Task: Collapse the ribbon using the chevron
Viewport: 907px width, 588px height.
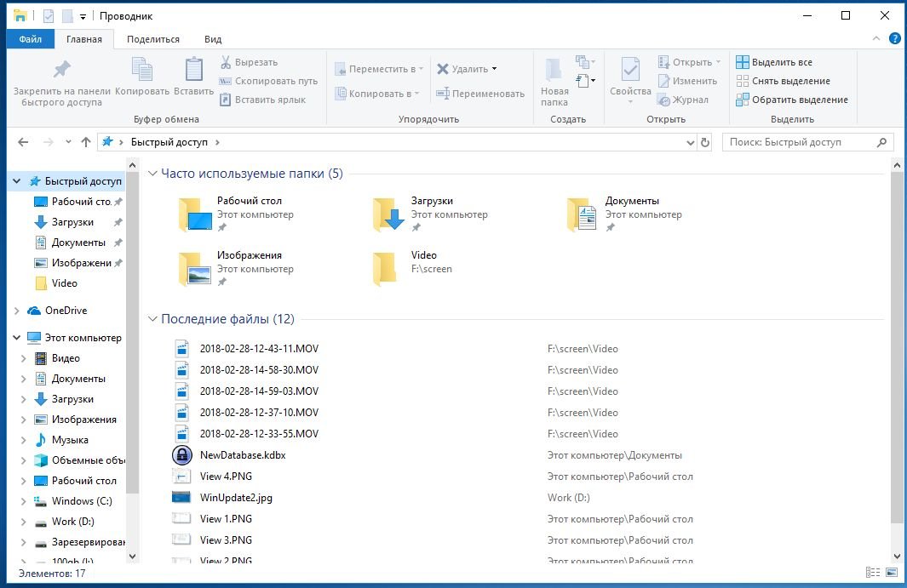Action: click(876, 39)
